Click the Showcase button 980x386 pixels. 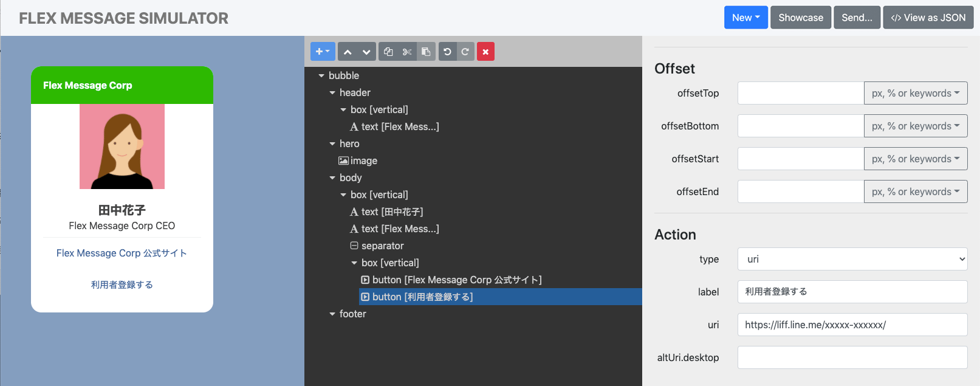coord(801,18)
